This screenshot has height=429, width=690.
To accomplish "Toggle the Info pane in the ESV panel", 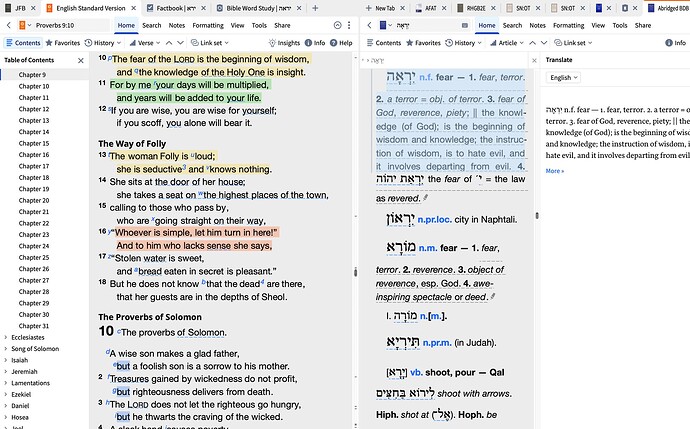I will pos(315,43).
